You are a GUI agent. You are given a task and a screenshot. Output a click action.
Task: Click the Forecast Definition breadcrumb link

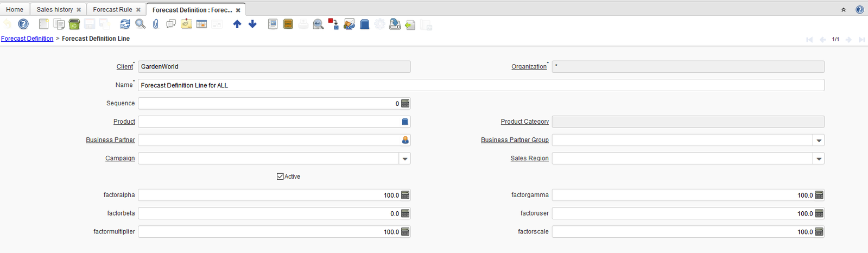click(x=27, y=39)
